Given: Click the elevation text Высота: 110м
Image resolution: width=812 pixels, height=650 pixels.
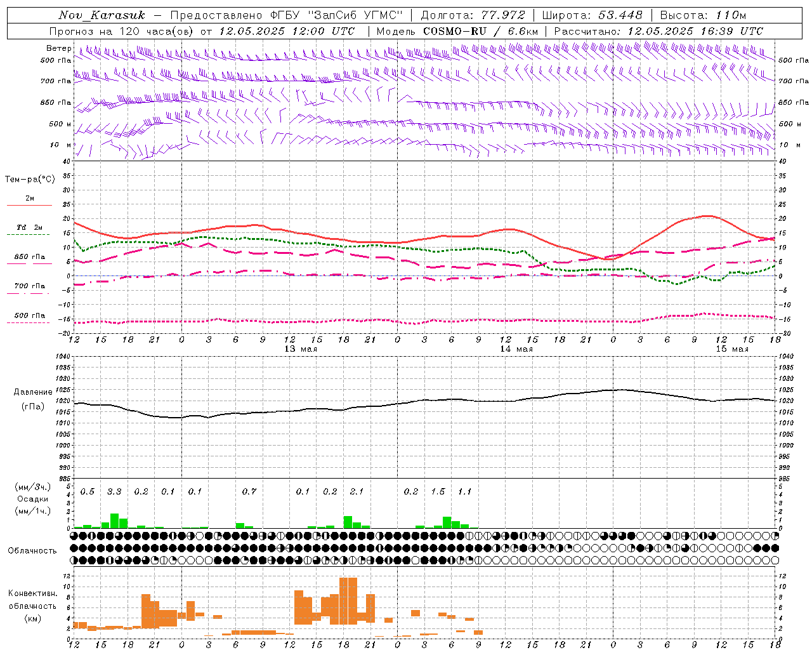Looking at the screenshot, I should tap(703, 15).
